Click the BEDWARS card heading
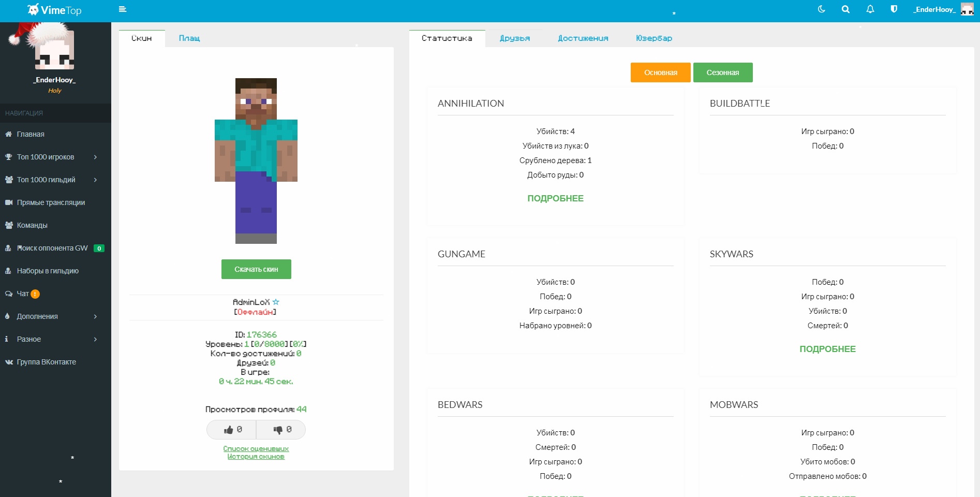 [x=460, y=405]
